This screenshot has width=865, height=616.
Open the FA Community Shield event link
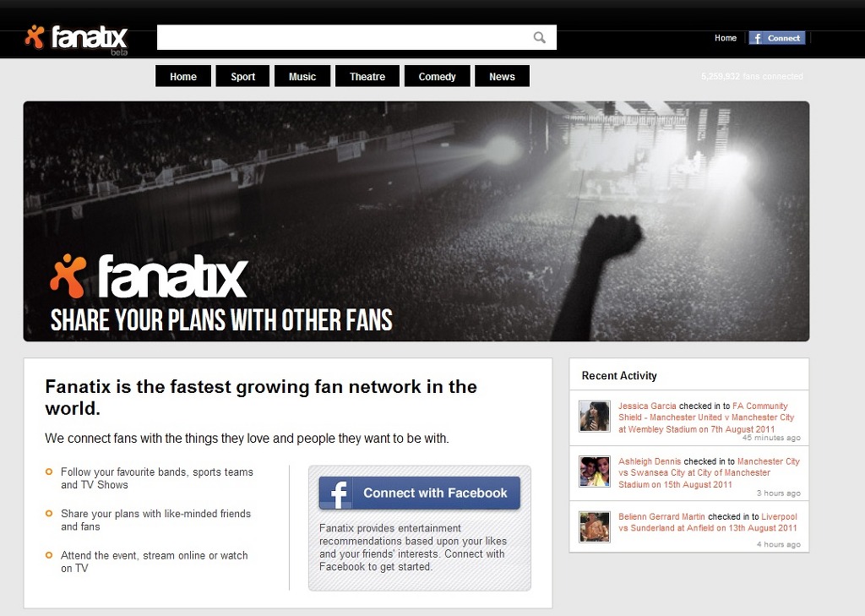tap(706, 417)
